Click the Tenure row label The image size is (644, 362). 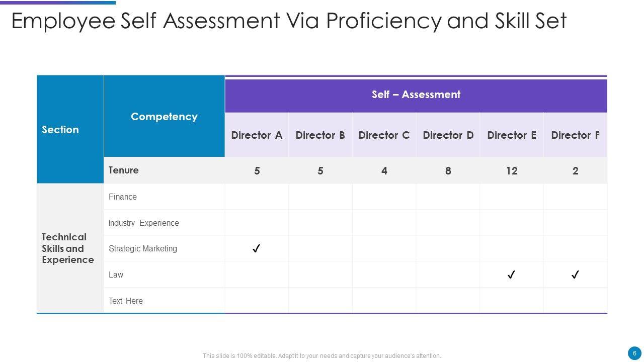[124, 170]
